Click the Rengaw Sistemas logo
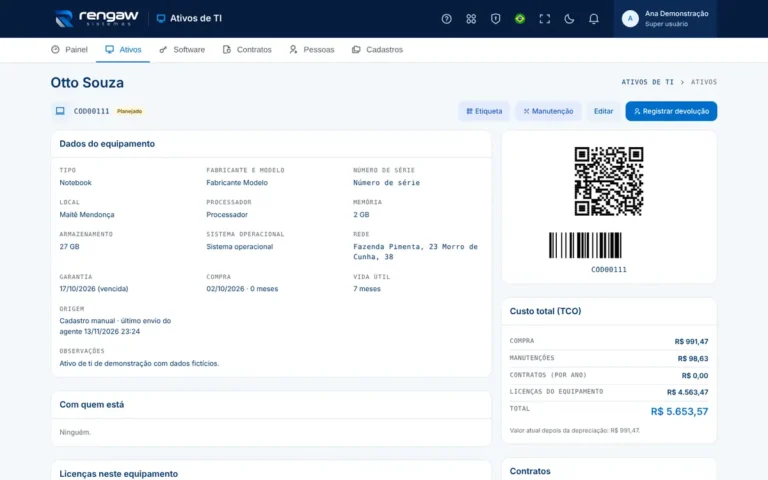 (x=96, y=18)
